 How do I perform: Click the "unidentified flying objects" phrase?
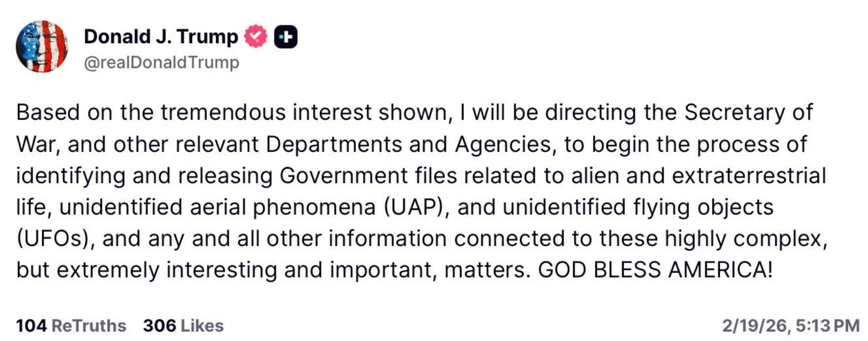[638, 207]
